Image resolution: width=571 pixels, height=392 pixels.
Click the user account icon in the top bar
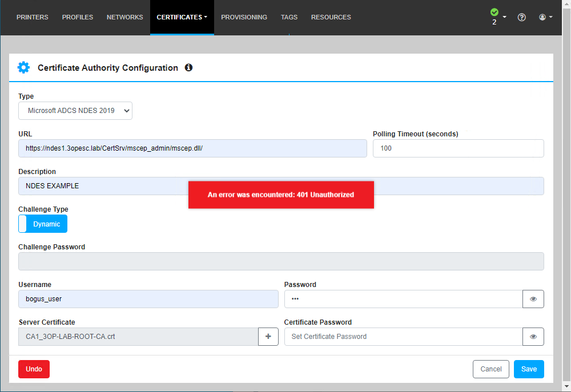tap(542, 17)
